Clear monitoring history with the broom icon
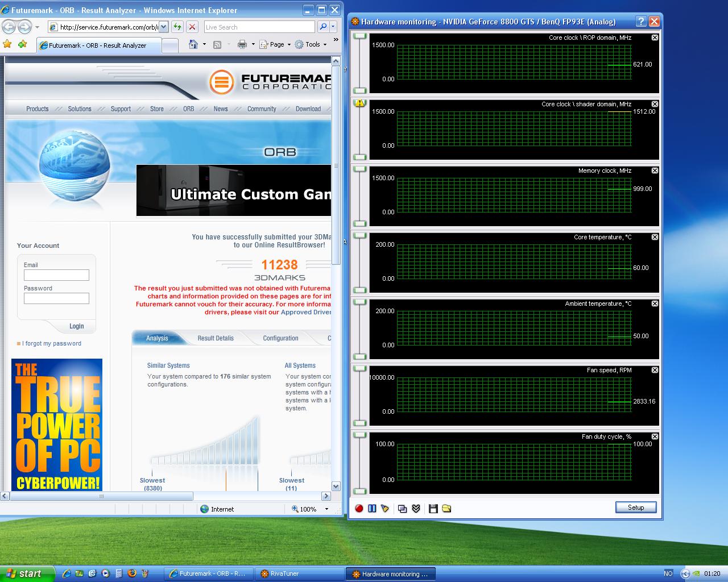This screenshot has width=728, height=582. click(x=385, y=508)
